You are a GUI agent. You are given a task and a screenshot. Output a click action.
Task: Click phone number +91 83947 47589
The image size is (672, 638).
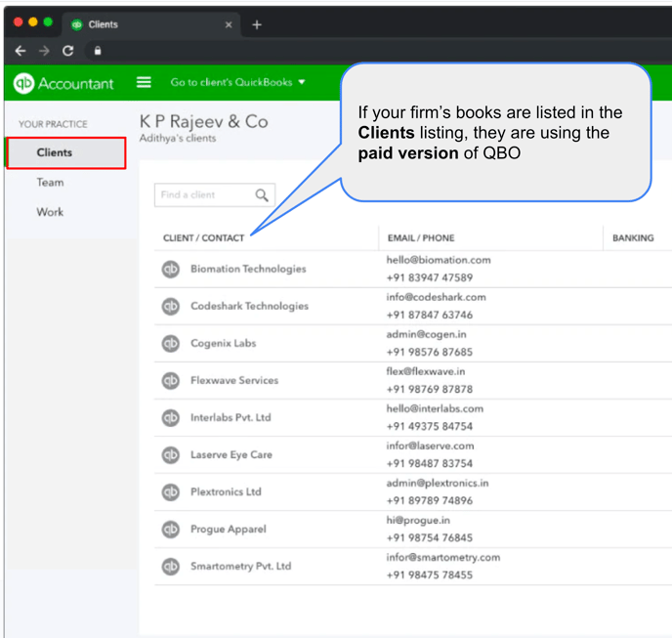(430, 277)
